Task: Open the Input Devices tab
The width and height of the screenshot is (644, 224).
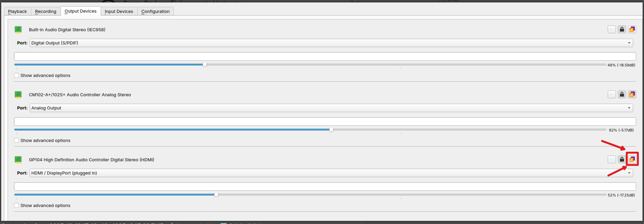Action: [x=119, y=11]
